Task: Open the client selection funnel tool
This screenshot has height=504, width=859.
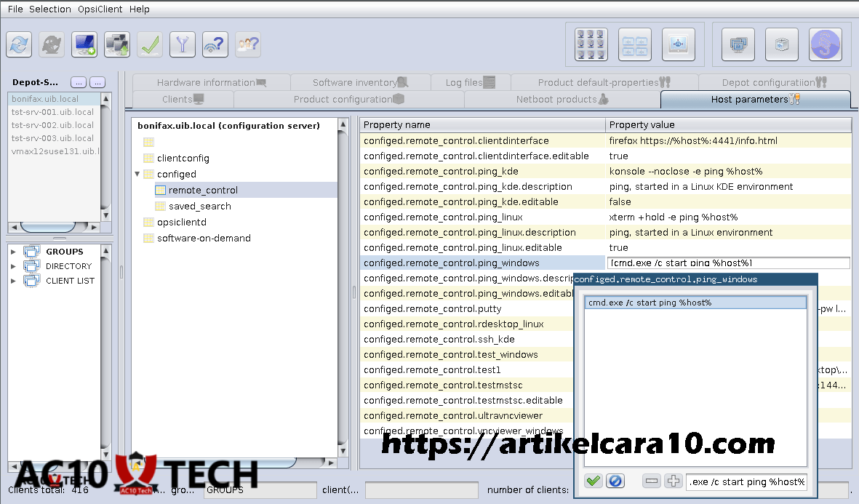Action: click(182, 44)
